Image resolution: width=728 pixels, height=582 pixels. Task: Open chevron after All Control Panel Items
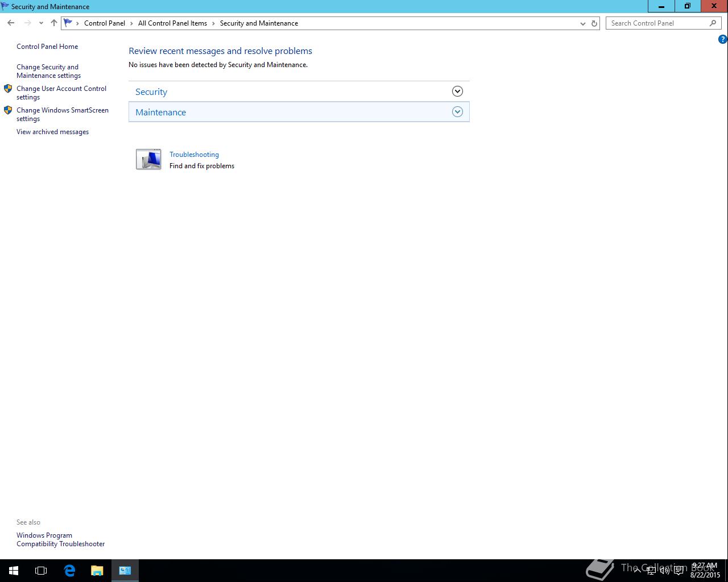point(214,23)
